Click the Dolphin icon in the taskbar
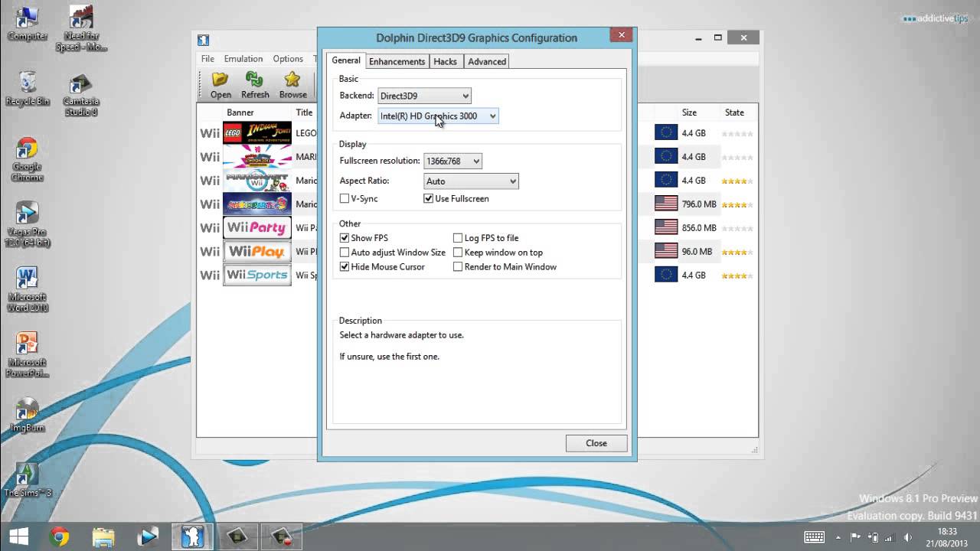The image size is (980, 551). pos(192,536)
